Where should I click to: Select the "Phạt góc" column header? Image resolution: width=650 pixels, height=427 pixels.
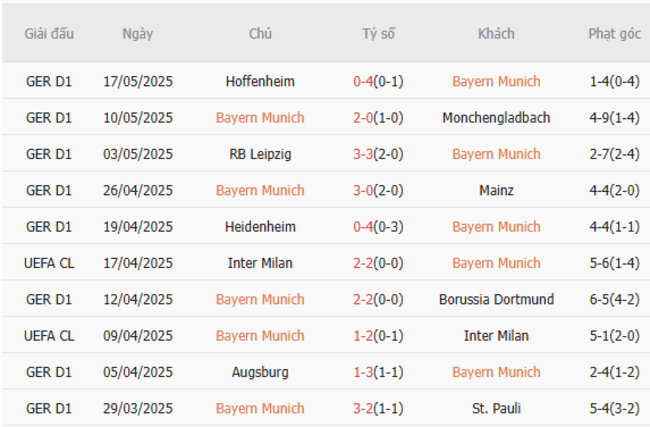[614, 34]
